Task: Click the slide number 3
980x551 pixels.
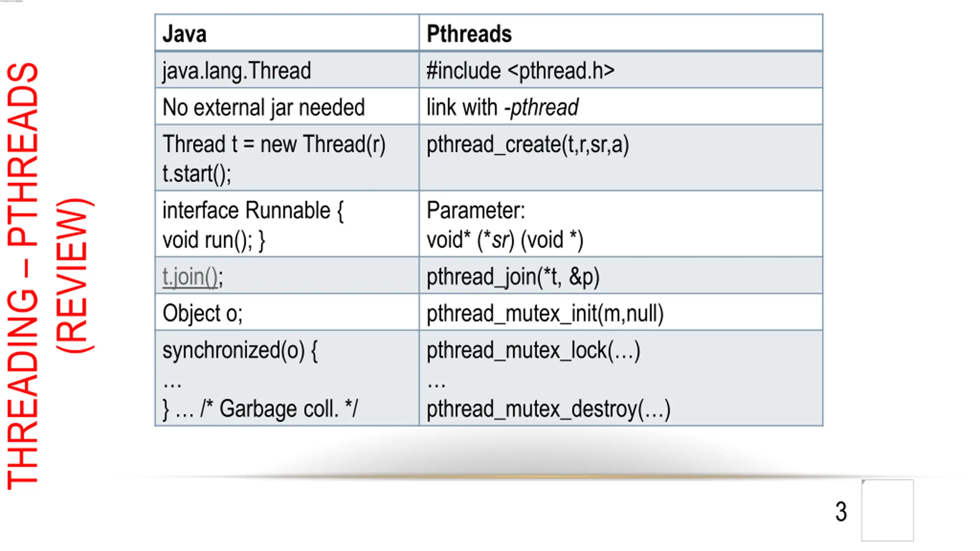Action: click(841, 512)
